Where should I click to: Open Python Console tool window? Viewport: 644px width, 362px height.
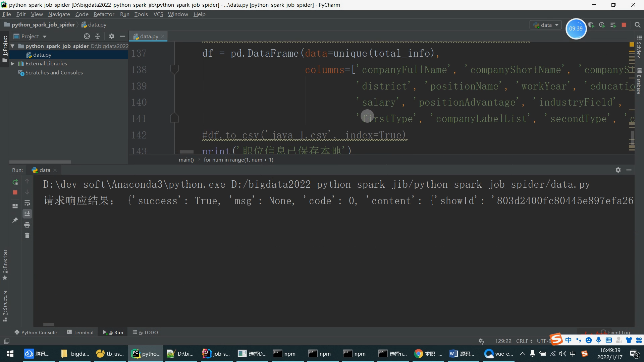pyautogui.click(x=36, y=332)
